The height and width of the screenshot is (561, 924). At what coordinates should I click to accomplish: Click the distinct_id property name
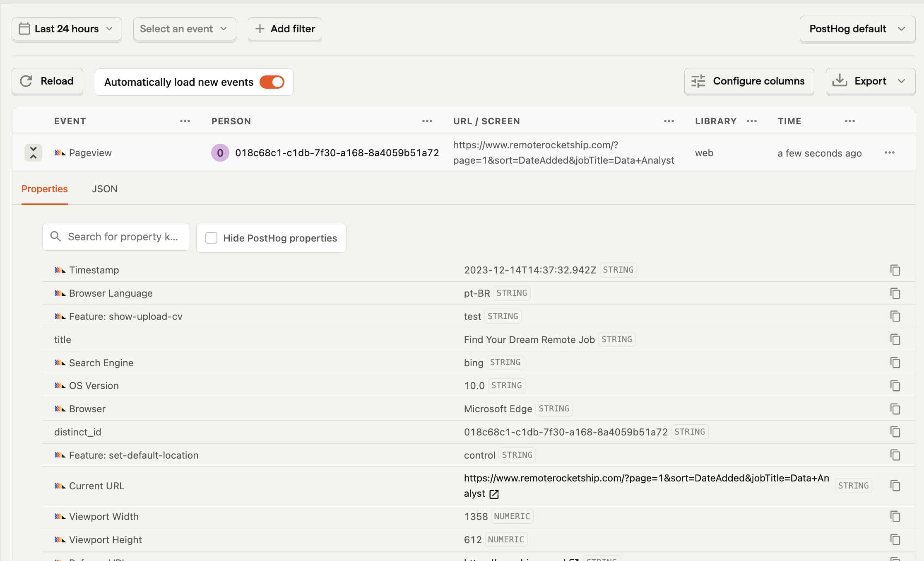78,432
